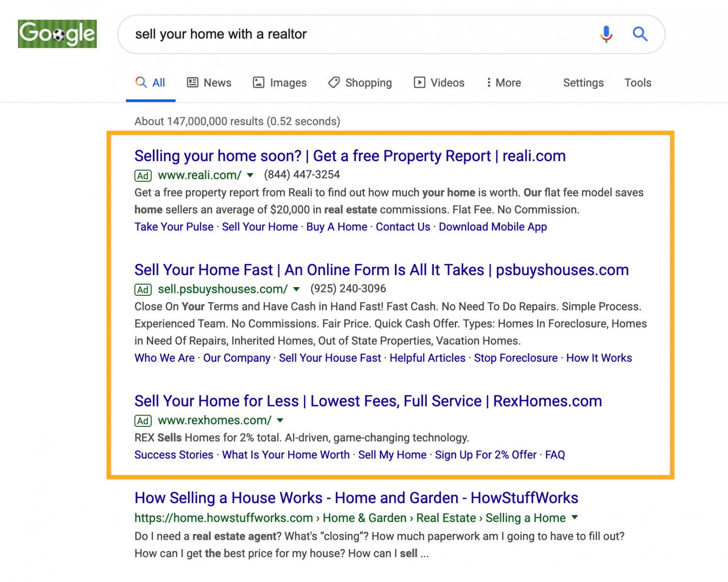Click phone number (925) 240-3096

tap(348, 289)
